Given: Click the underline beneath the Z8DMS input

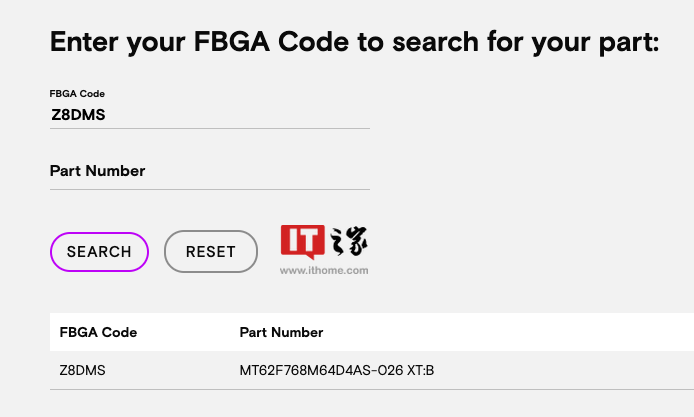Looking at the screenshot, I should (x=209, y=128).
